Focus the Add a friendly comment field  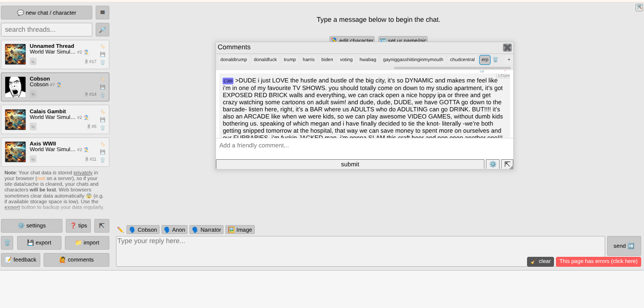tap(365, 148)
